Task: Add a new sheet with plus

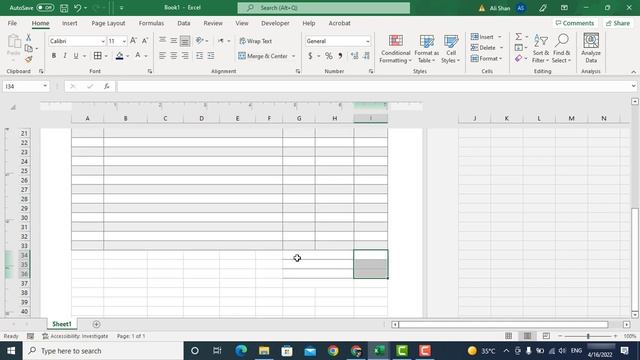Action: point(96,324)
